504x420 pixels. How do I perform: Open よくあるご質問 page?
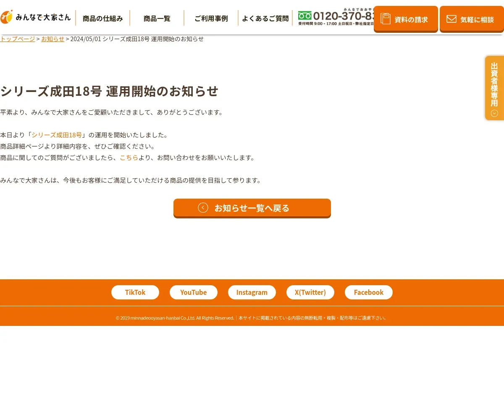(265, 18)
